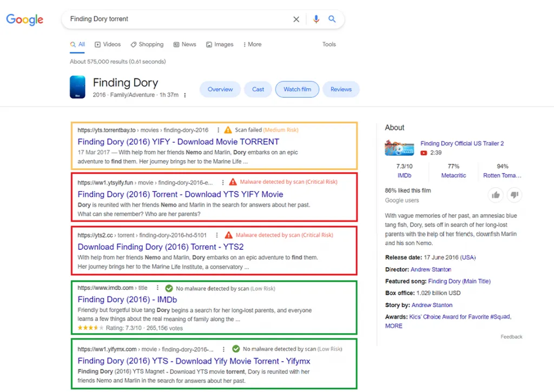Click the malware warning icon on the yts2.cc result
The height and width of the screenshot is (392, 554).
(x=229, y=235)
